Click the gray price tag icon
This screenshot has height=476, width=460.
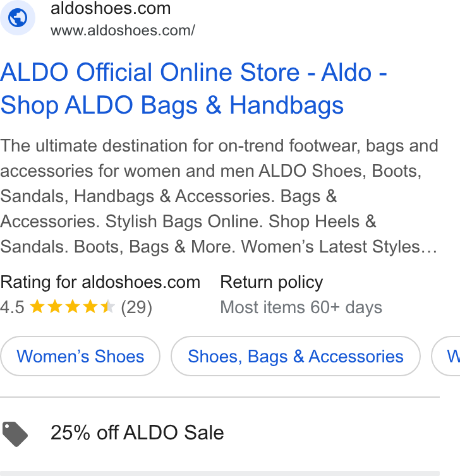tap(15, 434)
